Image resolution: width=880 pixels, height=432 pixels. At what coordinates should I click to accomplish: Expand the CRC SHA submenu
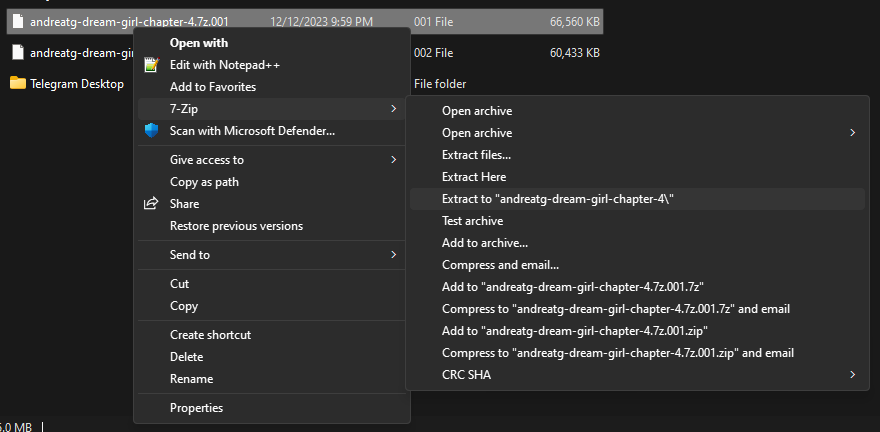[x=852, y=375]
